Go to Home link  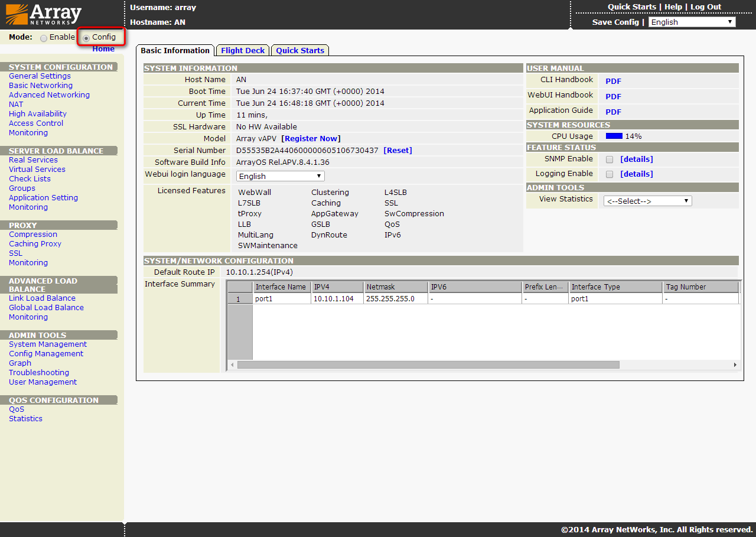pos(103,49)
